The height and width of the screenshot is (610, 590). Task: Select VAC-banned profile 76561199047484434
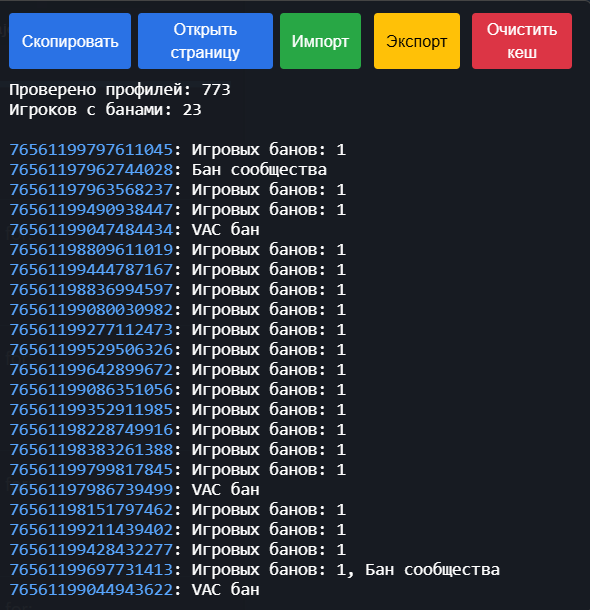[91, 230]
